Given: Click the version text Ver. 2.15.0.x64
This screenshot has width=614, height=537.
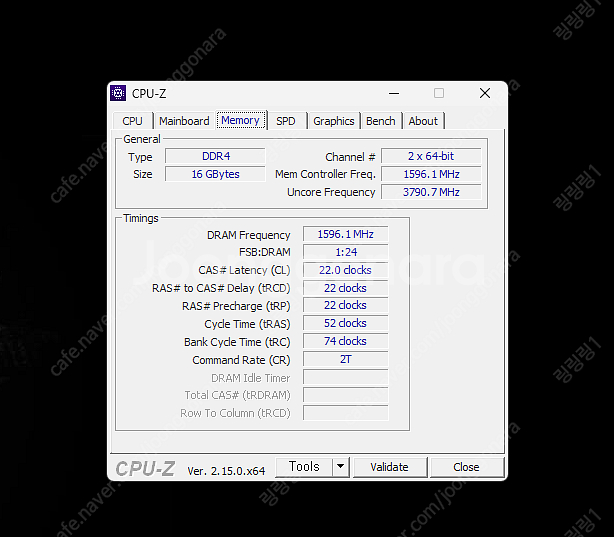Looking at the screenshot, I should coord(226,471).
